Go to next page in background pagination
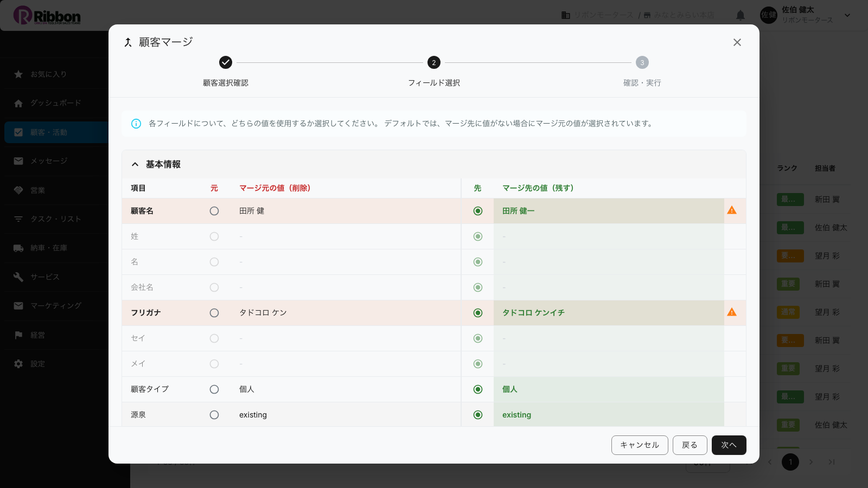Screen dimensions: 868x488 [811, 462]
